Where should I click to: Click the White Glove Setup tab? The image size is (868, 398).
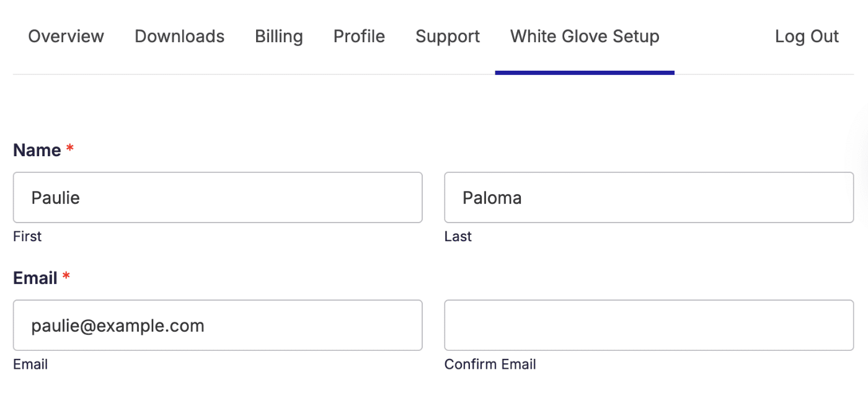585,37
